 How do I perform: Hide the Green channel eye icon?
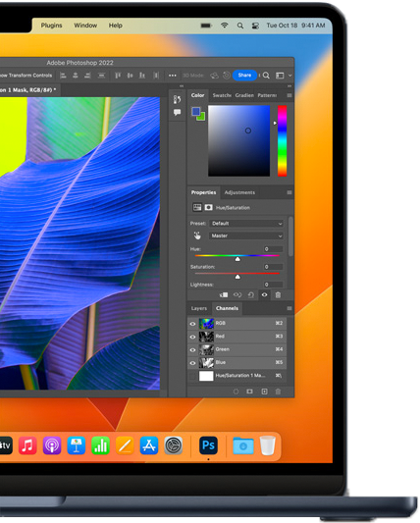[x=192, y=350]
